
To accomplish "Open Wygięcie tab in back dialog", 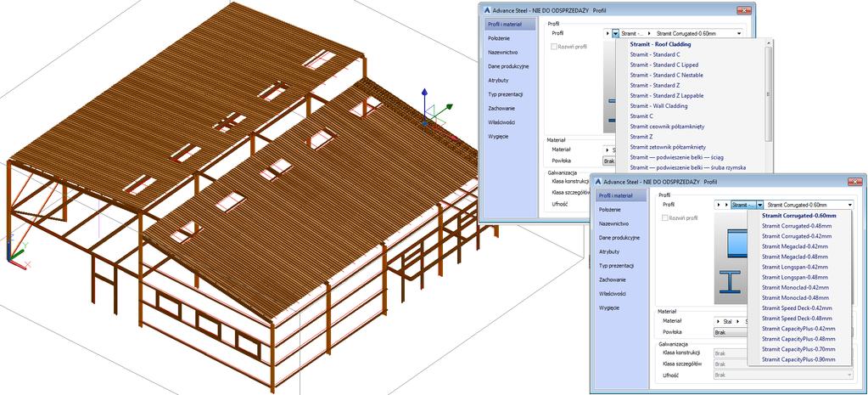I will (498, 136).
